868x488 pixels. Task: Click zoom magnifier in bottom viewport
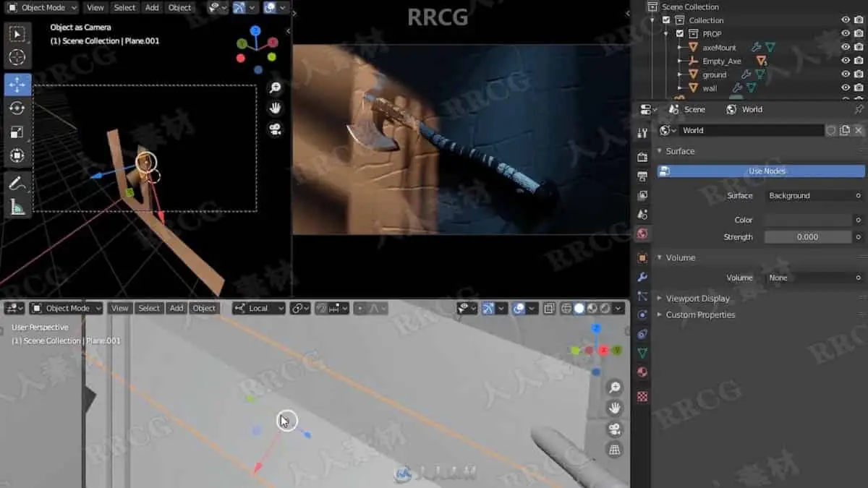click(x=615, y=388)
